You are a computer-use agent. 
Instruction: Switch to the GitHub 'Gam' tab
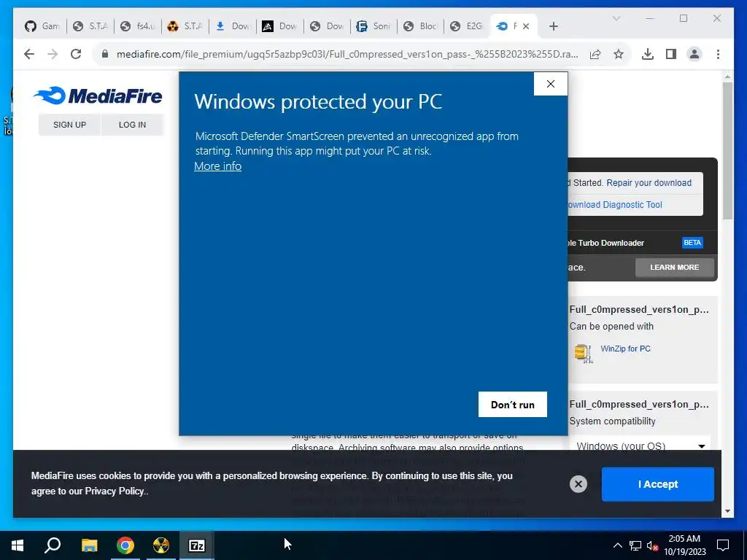tap(42, 26)
